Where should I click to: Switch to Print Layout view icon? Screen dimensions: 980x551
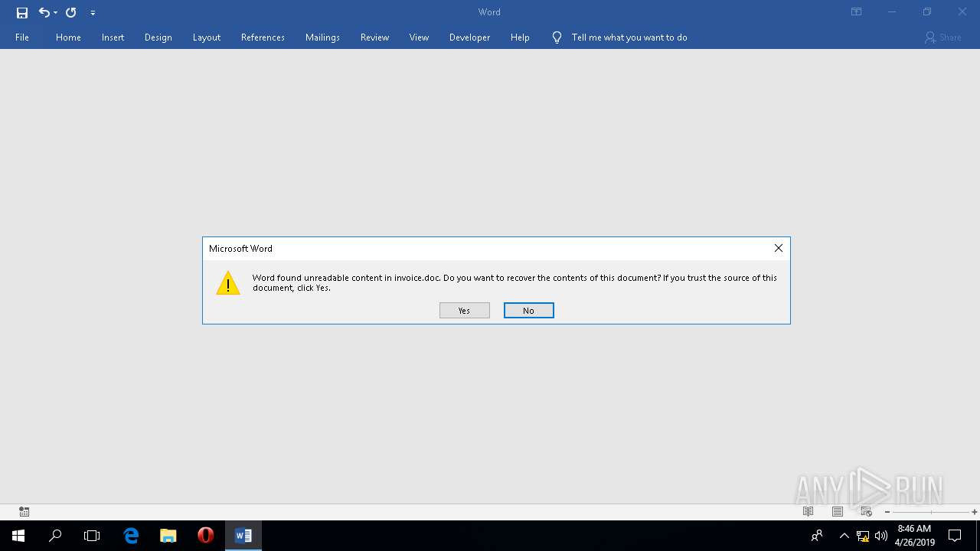click(x=837, y=512)
